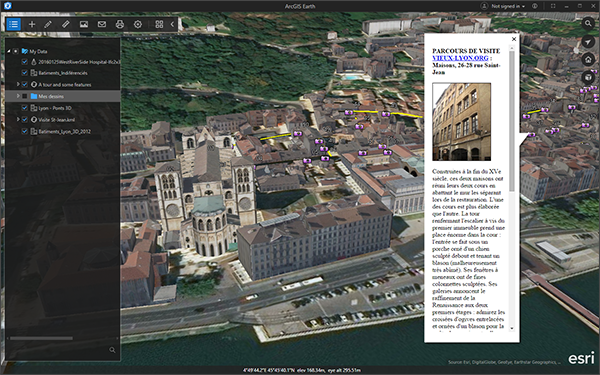Click the print icon in toolbar
Image resolution: width=600 pixels, height=375 pixels.
120,24
